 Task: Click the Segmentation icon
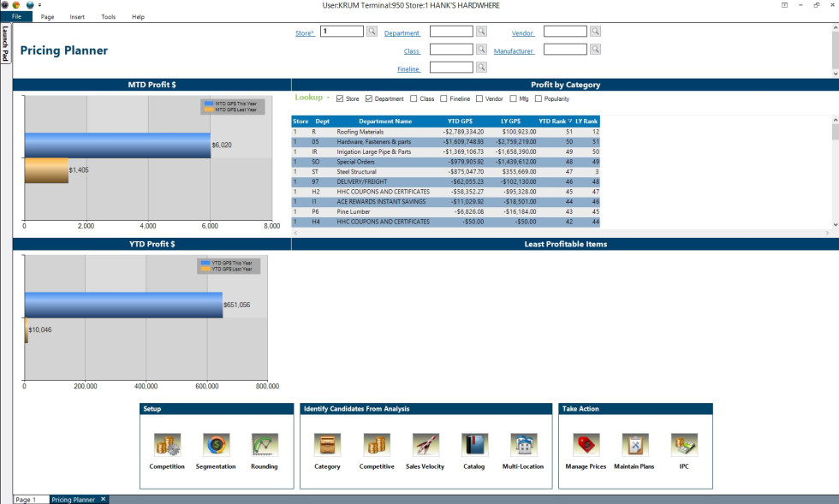click(x=216, y=445)
